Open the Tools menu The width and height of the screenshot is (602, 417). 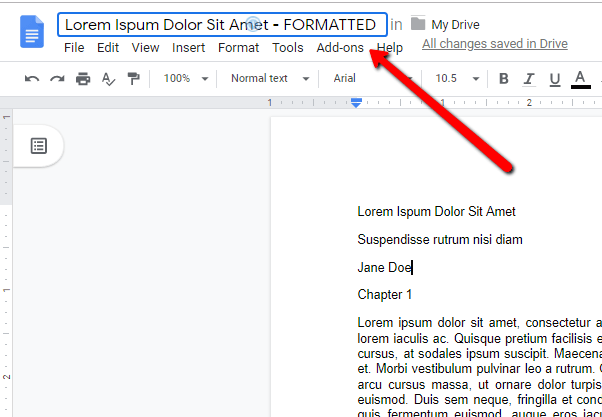[288, 48]
